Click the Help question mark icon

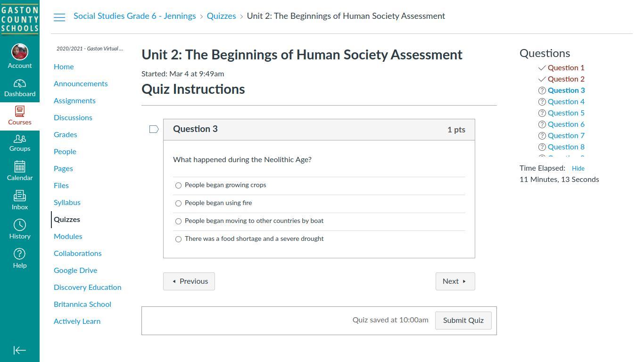[20, 254]
